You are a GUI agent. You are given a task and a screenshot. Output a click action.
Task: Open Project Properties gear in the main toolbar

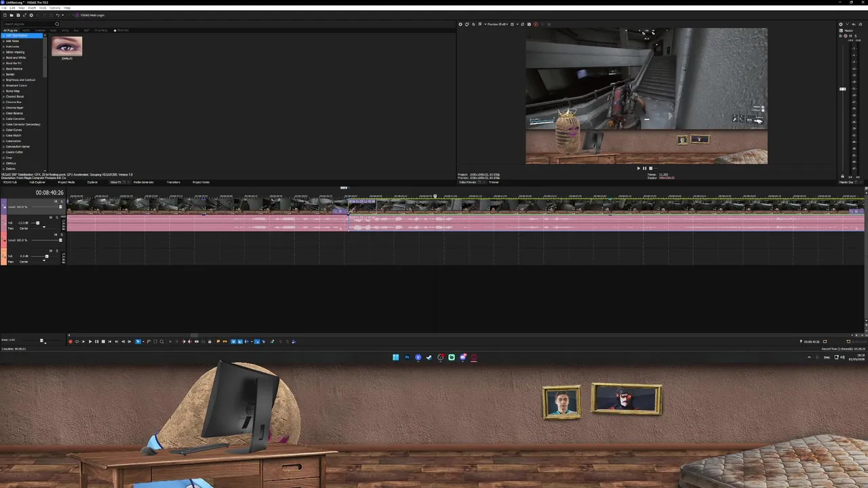coord(31,15)
